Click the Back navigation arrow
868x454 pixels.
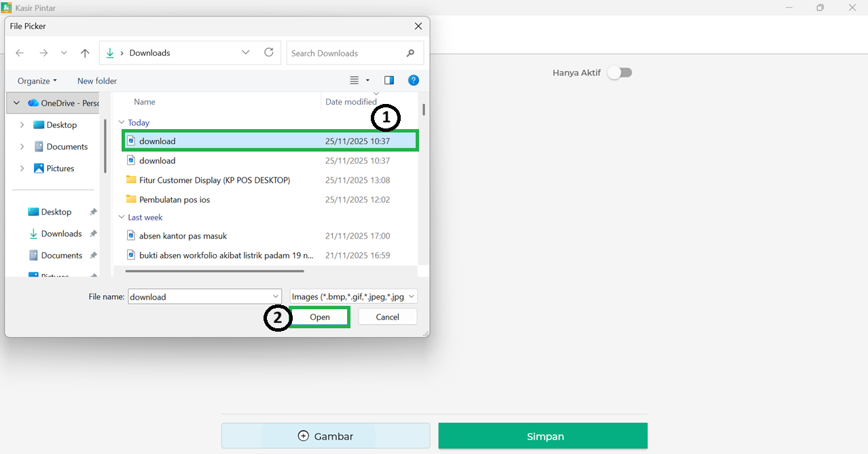20,53
